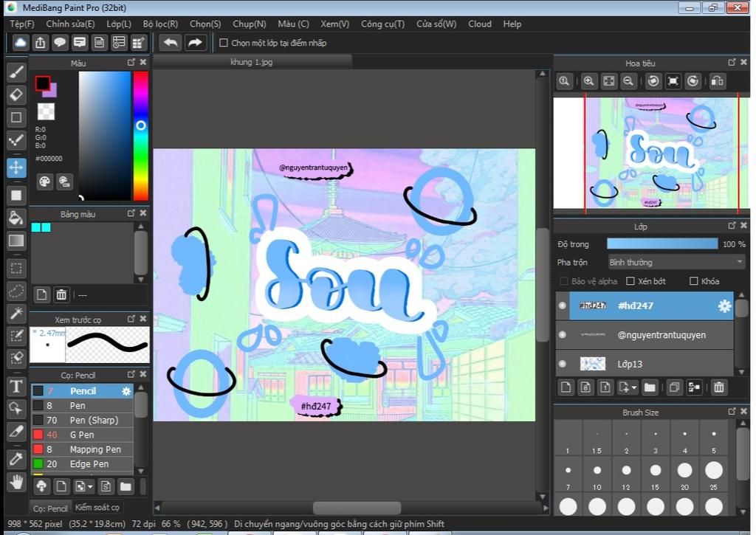This screenshot has width=756, height=535.
Task: Select the 'Edge Pen' brush
Action: (83, 463)
